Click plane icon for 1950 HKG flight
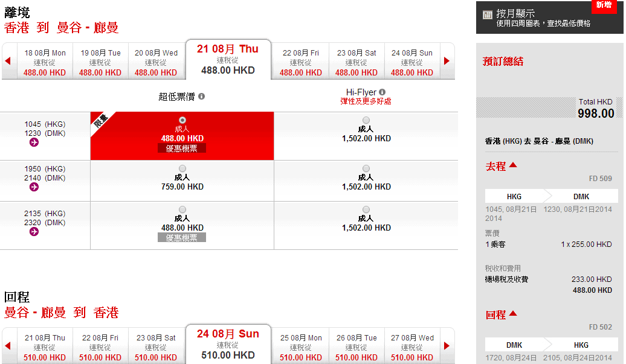 (x=34, y=187)
